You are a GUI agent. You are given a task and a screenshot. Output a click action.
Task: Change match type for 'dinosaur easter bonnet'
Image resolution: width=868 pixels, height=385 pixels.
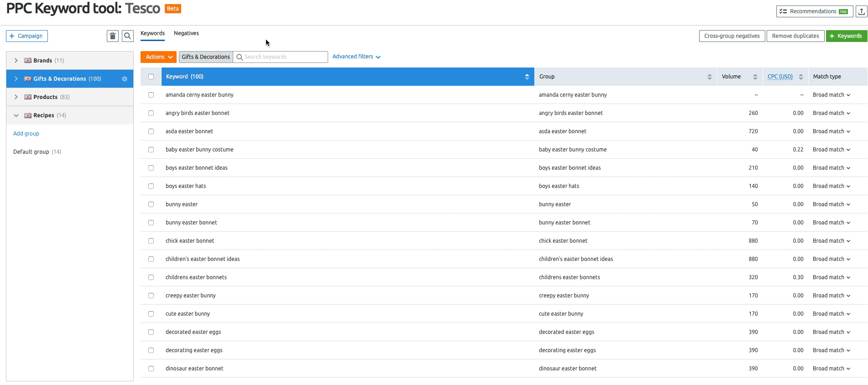point(831,369)
